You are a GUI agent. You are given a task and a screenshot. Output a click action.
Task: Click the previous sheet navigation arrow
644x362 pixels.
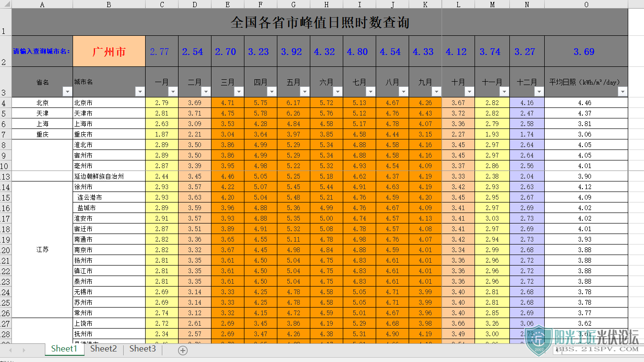pos(10,350)
